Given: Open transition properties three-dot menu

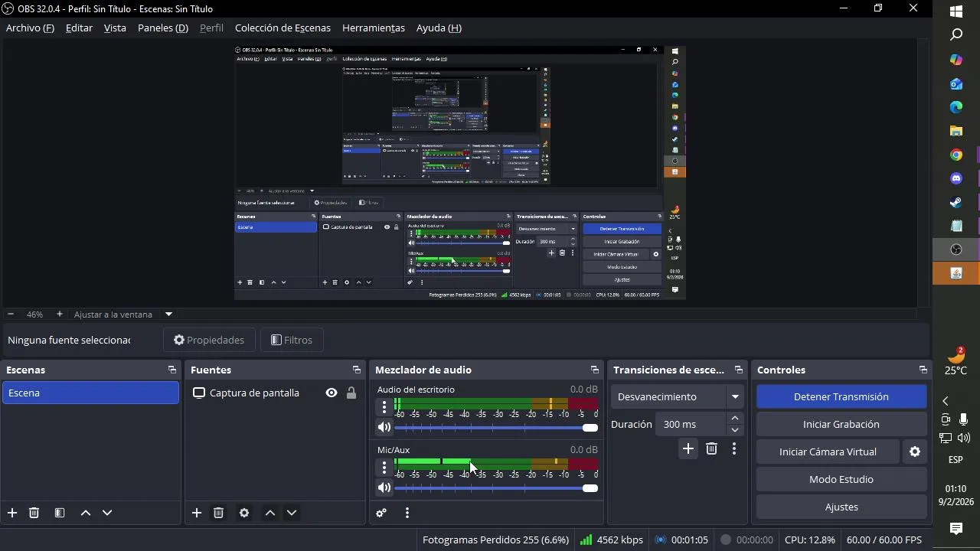Looking at the screenshot, I should pos(734,448).
